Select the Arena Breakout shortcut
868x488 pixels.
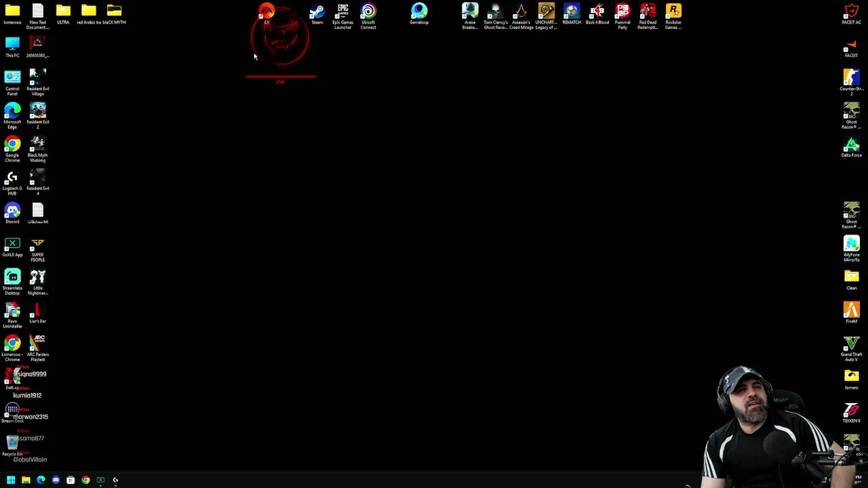pos(470,16)
